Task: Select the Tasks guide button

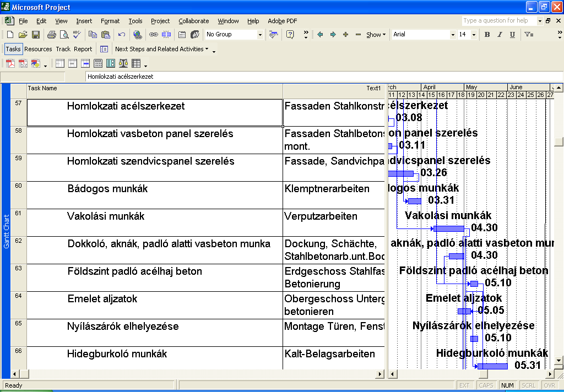Action: [x=13, y=49]
